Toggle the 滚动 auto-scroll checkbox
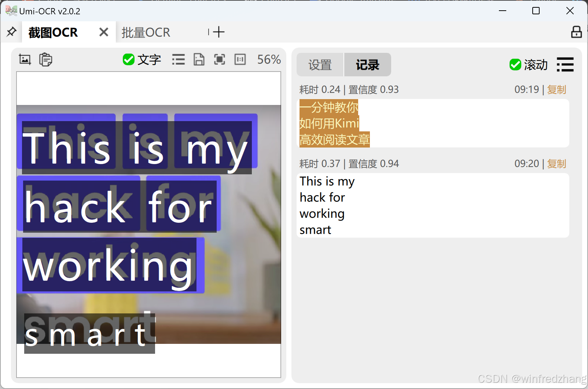This screenshot has height=389, width=588. coord(528,65)
